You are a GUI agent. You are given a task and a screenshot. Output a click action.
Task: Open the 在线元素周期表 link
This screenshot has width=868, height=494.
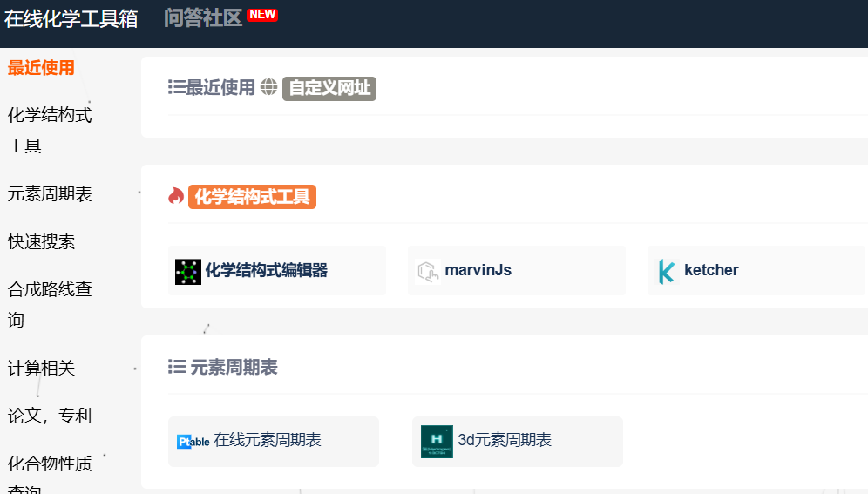point(268,440)
